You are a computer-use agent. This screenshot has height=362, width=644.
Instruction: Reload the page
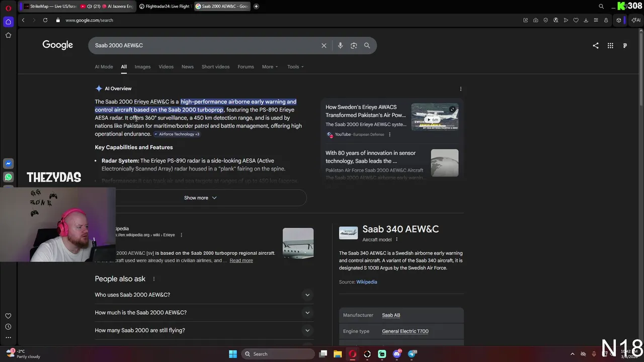45,20
